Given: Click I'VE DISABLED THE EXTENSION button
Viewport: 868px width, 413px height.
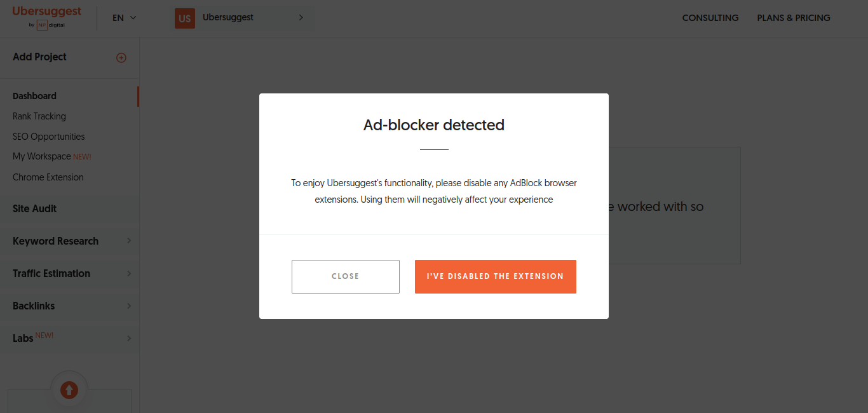Looking at the screenshot, I should pyautogui.click(x=495, y=276).
